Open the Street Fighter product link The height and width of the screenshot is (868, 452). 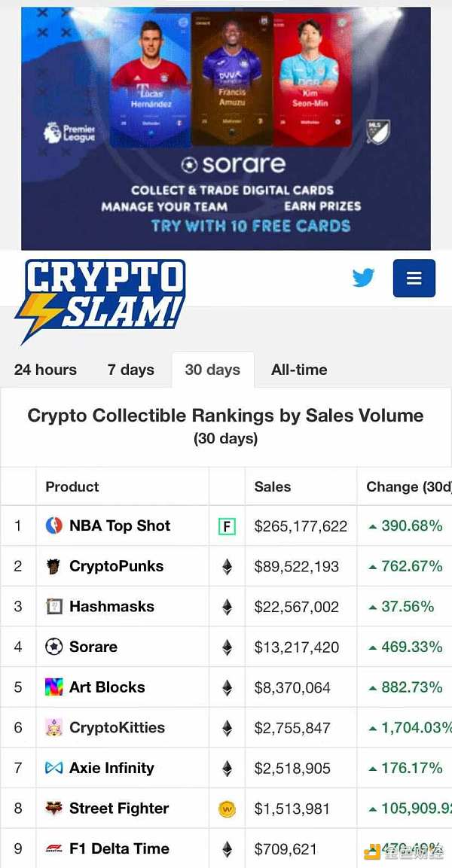coord(119,809)
